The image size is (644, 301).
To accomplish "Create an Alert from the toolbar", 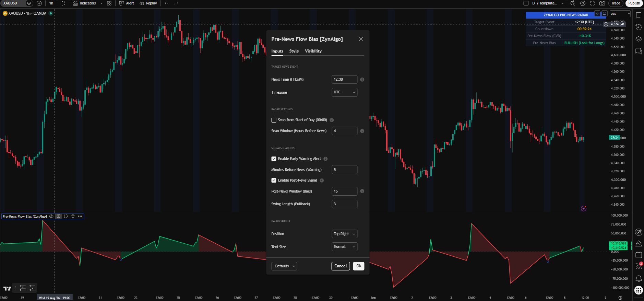I will coord(127,3).
